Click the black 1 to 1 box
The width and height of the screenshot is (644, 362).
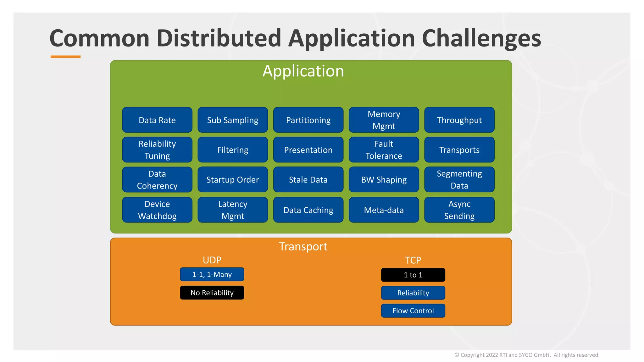(413, 275)
